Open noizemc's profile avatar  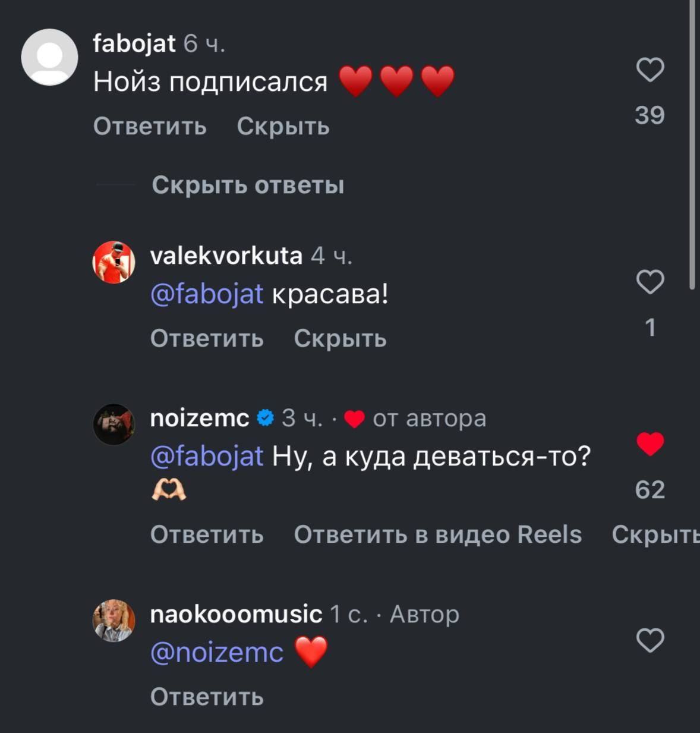(113, 424)
